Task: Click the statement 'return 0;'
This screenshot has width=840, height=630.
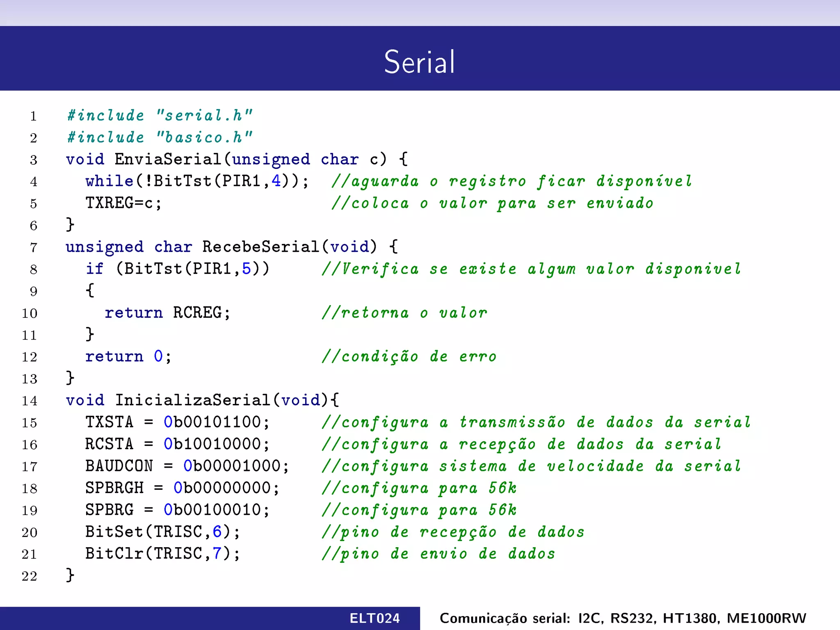Action: coord(128,356)
